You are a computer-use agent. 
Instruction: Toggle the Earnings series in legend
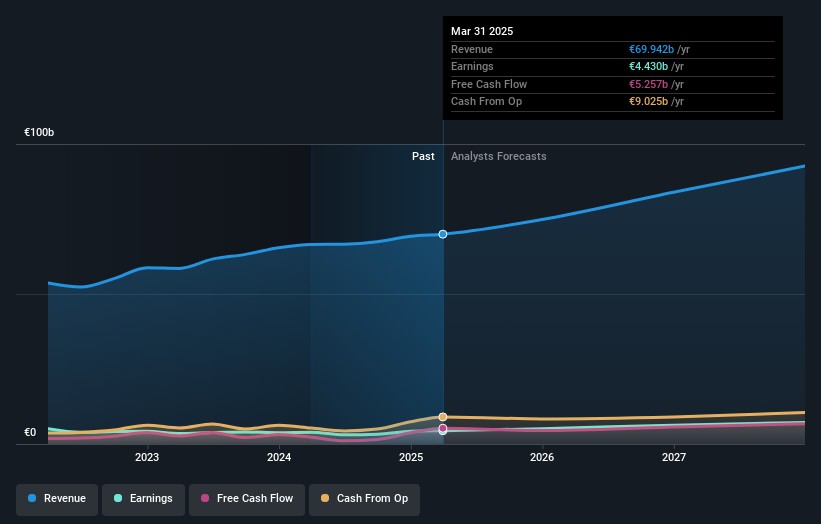(x=143, y=498)
